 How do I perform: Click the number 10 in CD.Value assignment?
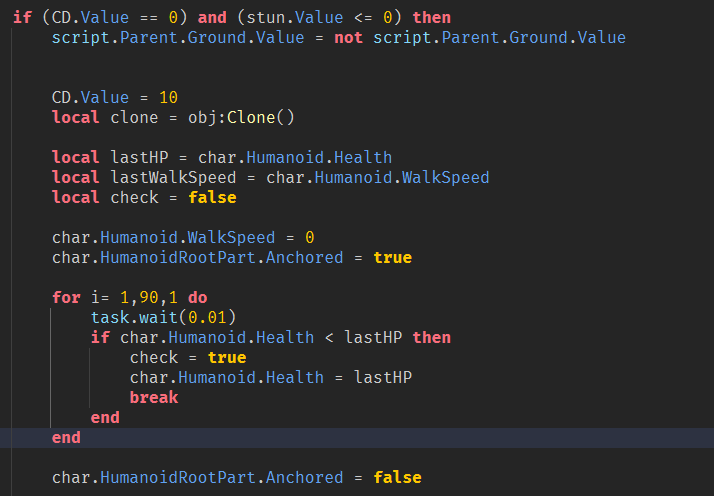click(168, 97)
